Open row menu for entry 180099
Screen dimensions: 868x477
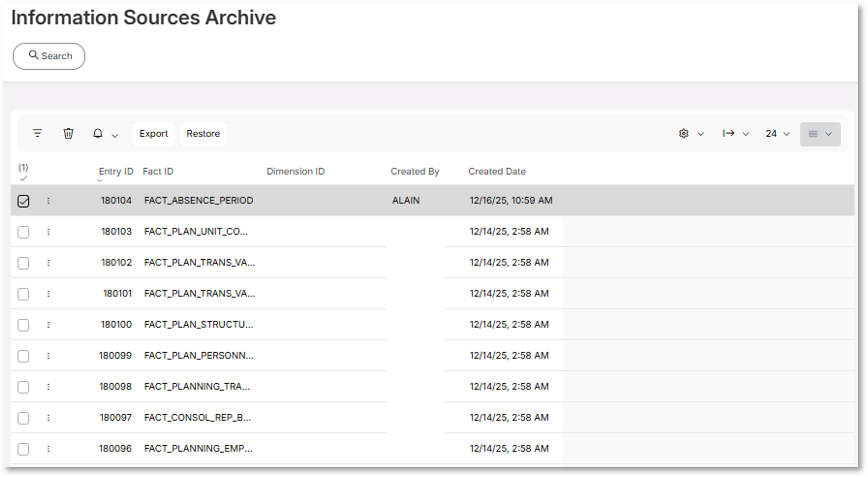click(x=48, y=356)
